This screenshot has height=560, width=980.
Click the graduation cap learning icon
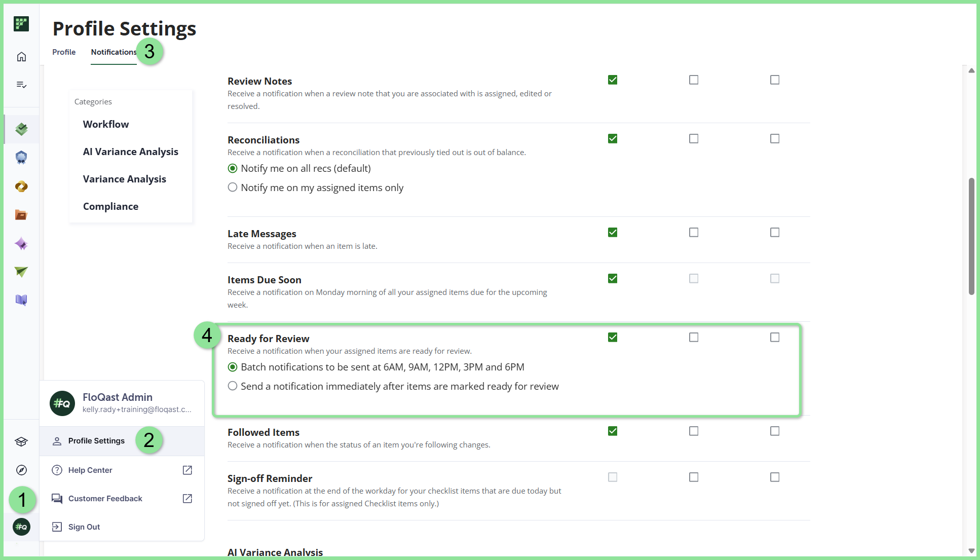21,442
